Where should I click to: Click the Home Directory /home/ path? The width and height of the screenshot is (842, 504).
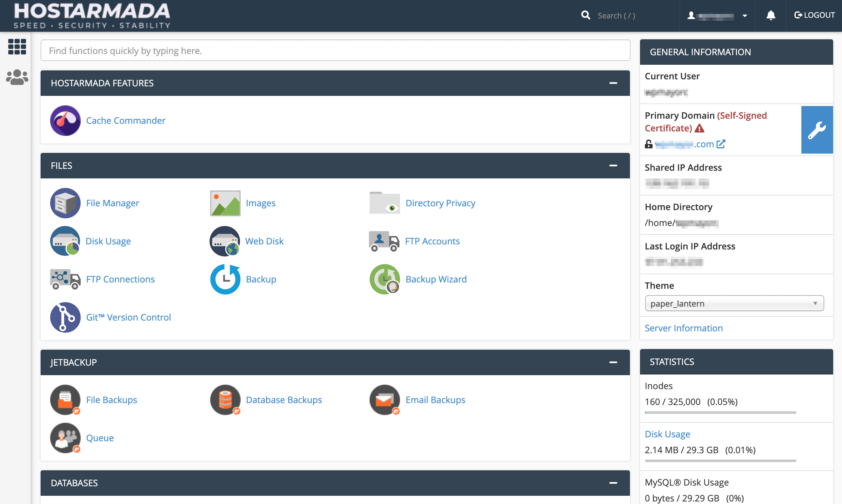coord(681,223)
